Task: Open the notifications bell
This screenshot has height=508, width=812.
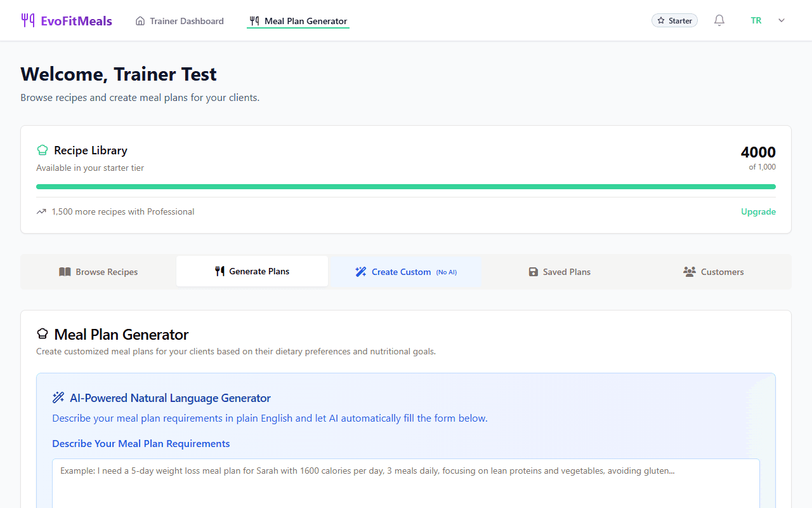Action: pyautogui.click(x=719, y=20)
